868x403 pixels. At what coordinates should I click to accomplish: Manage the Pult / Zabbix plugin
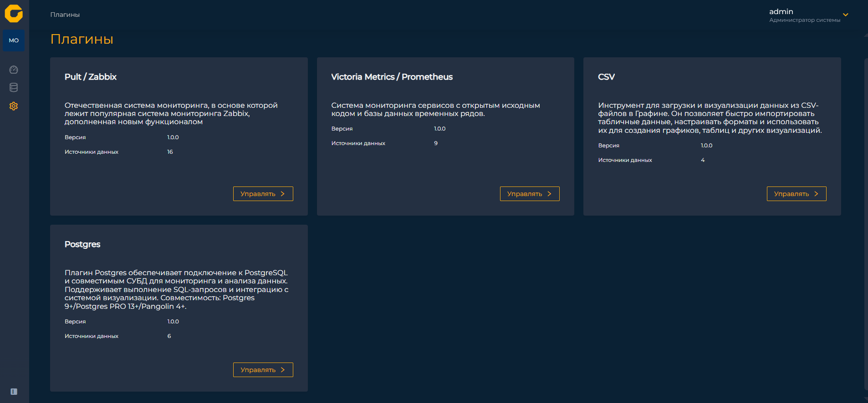263,194
